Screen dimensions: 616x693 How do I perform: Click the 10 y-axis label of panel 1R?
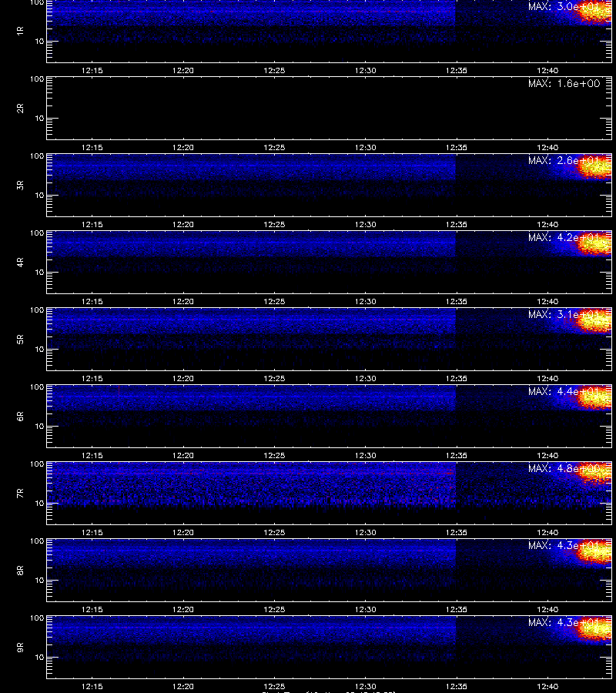click(40, 42)
